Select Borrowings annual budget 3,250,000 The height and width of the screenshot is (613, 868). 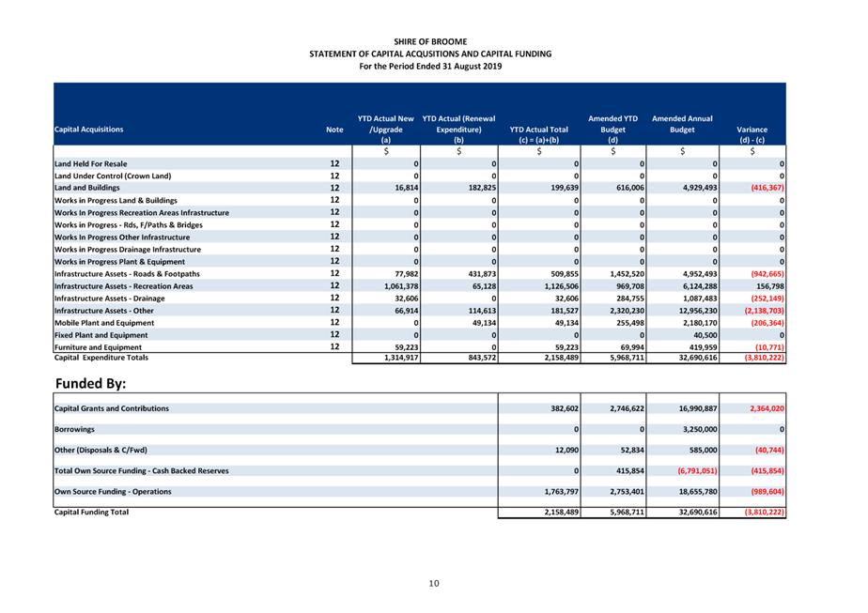pyautogui.click(x=700, y=429)
